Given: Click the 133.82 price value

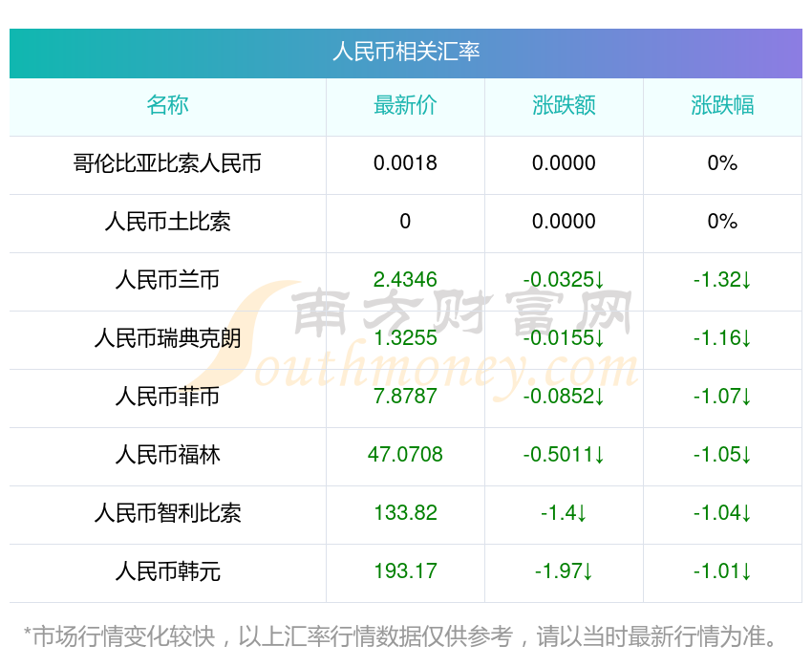Looking at the screenshot, I should tap(405, 513).
